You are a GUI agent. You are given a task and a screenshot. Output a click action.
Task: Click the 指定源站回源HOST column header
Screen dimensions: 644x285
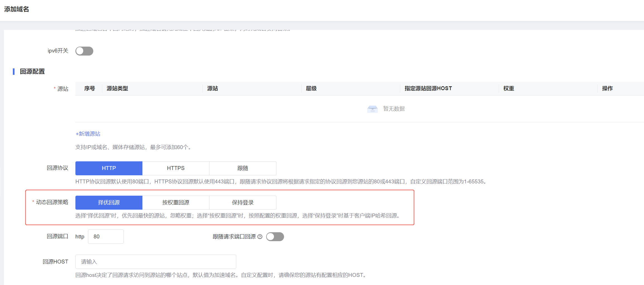pos(428,88)
